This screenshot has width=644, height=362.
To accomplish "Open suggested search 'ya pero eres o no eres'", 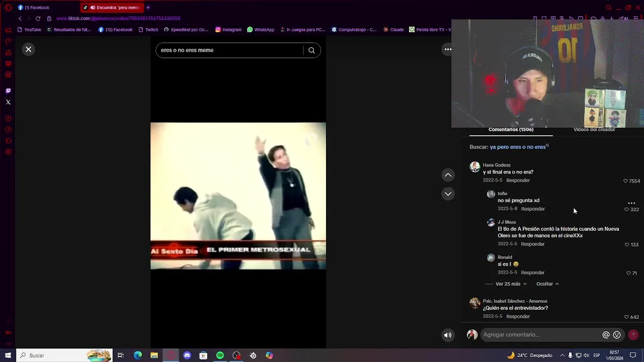I will point(519,147).
